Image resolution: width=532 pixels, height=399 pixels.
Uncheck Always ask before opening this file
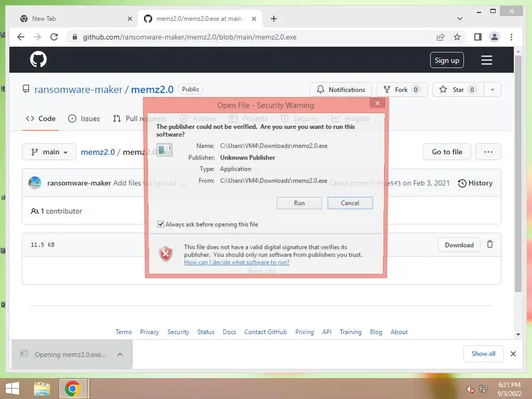tap(161, 224)
